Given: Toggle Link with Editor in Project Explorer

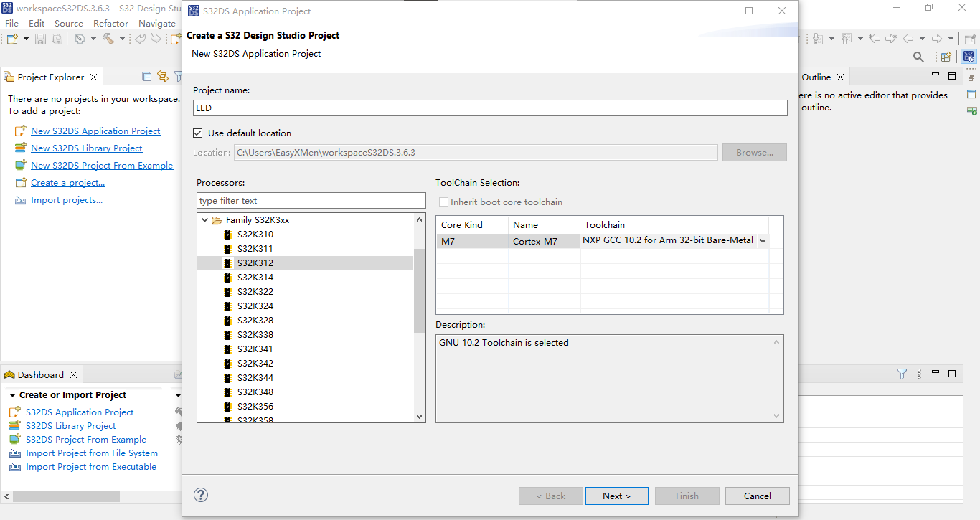Looking at the screenshot, I should tap(163, 77).
